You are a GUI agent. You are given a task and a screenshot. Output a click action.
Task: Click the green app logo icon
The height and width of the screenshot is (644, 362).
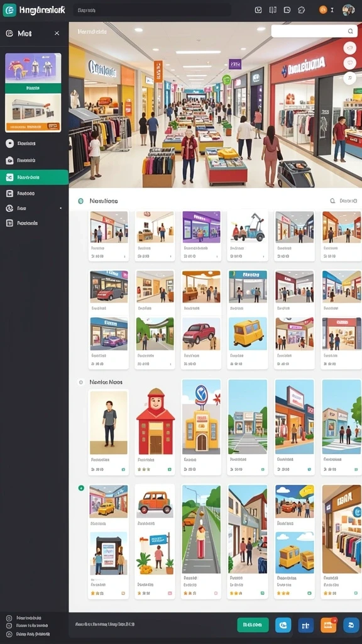coord(9,10)
